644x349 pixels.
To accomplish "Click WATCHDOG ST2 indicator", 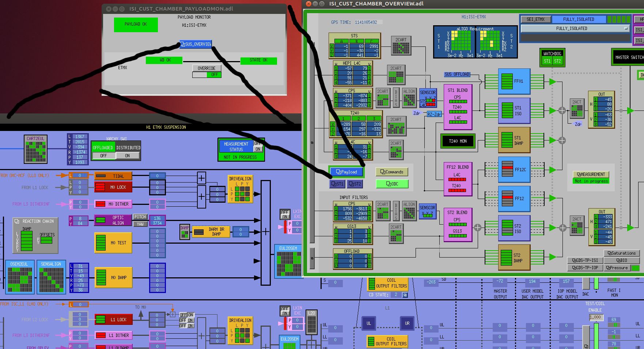I will pos(557,61).
